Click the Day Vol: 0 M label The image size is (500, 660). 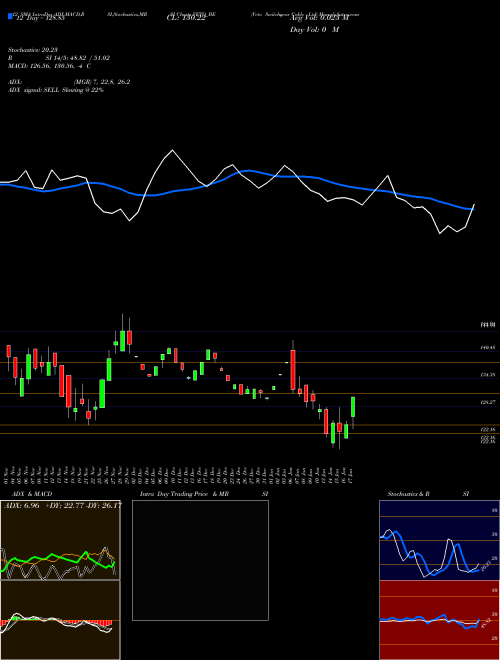[x=314, y=30]
